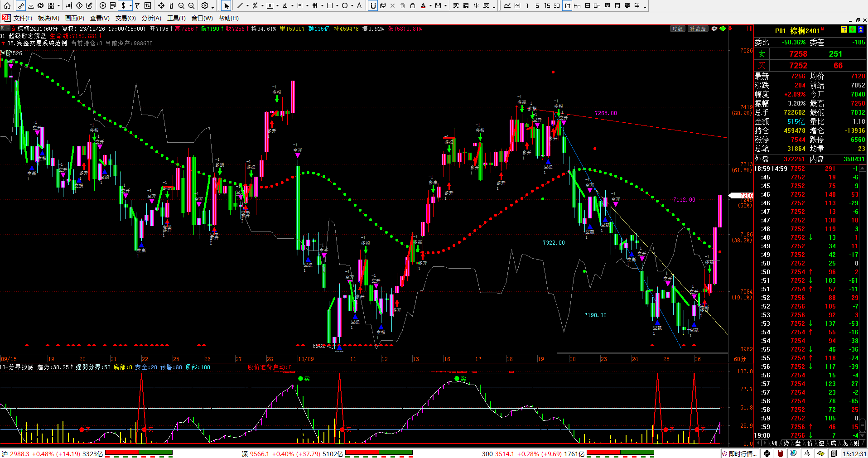Select the percent retracement tool
This screenshot has height=458, width=868.
[x=255, y=5]
